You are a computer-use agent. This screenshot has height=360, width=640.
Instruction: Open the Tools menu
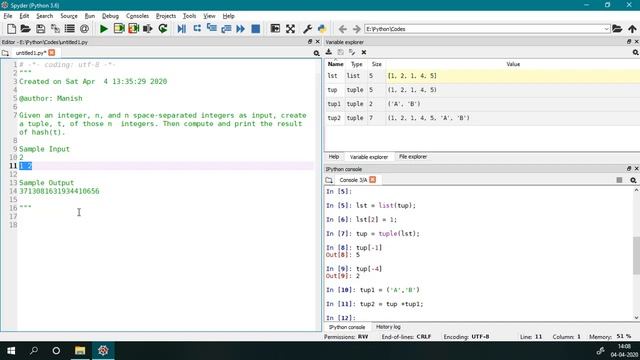pos(189,16)
